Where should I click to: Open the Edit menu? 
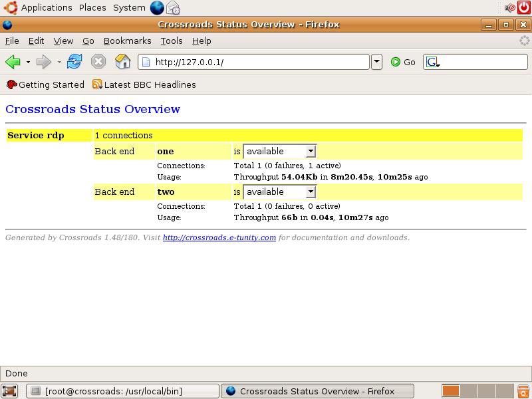pyautogui.click(x=36, y=41)
